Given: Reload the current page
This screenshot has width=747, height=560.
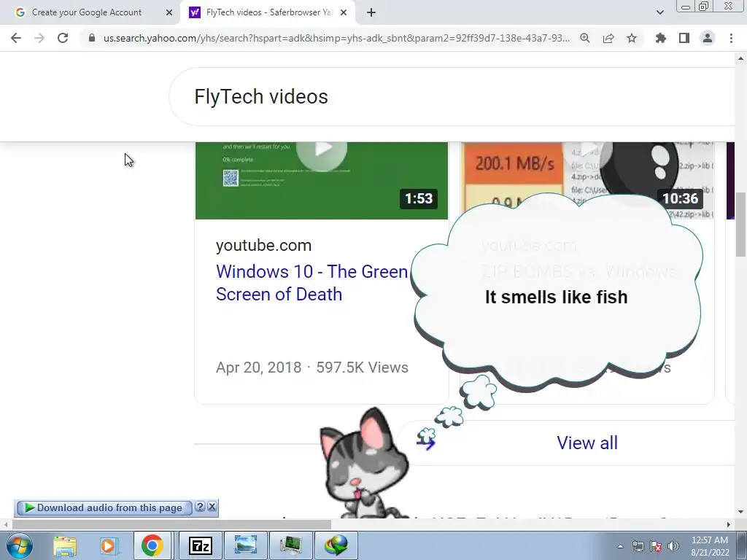Looking at the screenshot, I should (63, 38).
